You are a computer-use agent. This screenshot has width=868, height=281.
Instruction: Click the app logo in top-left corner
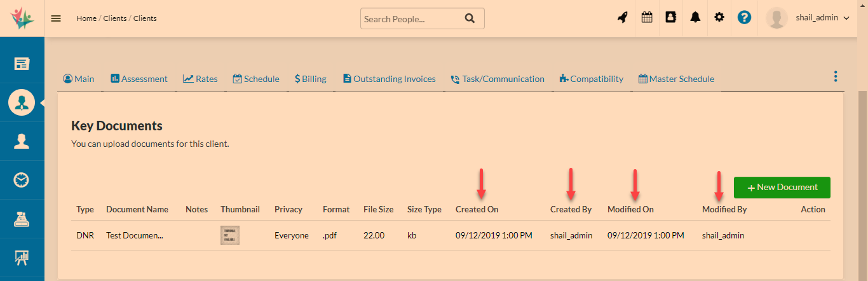click(x=22, y=18)
